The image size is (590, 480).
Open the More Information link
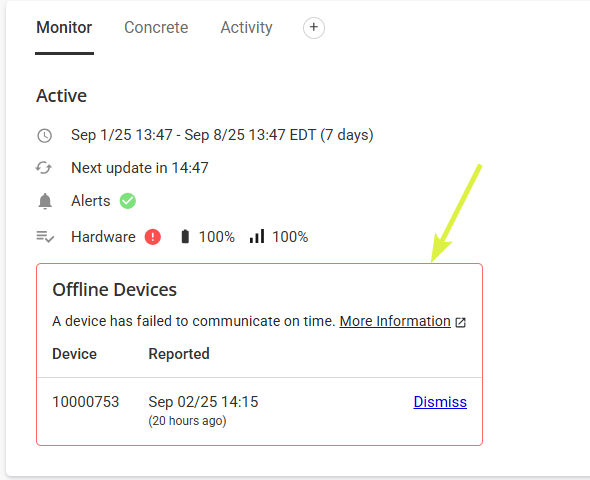tap(395, 321)
